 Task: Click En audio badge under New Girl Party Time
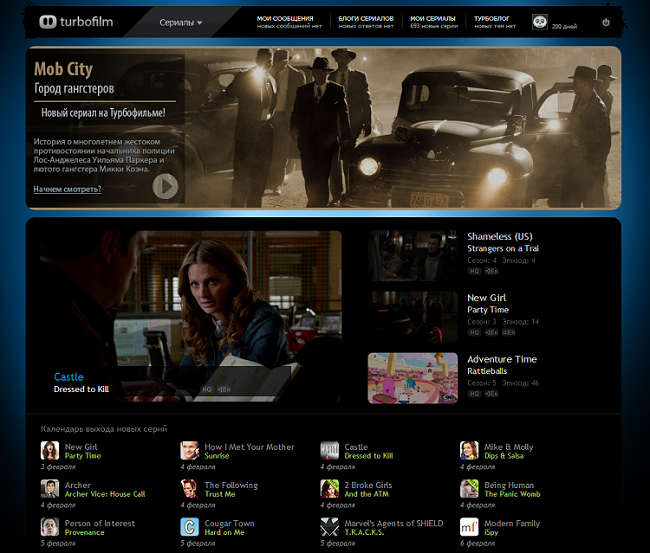(491, 332)
